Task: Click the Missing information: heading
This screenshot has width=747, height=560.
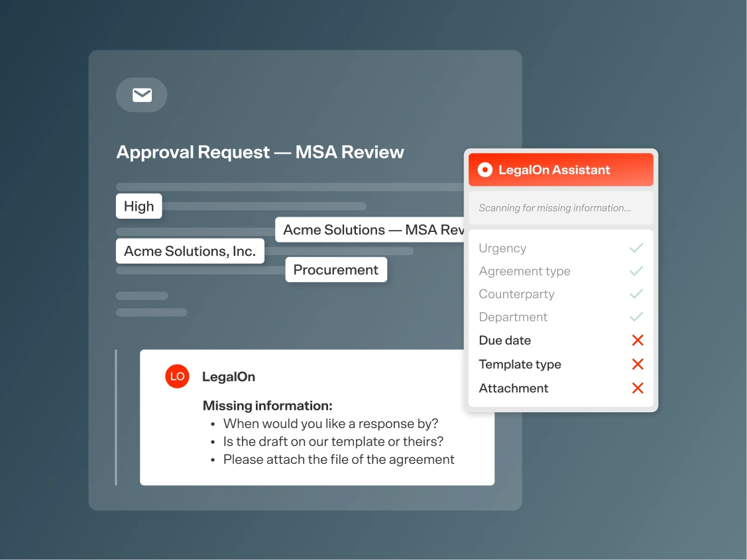Action: [267, 405]
